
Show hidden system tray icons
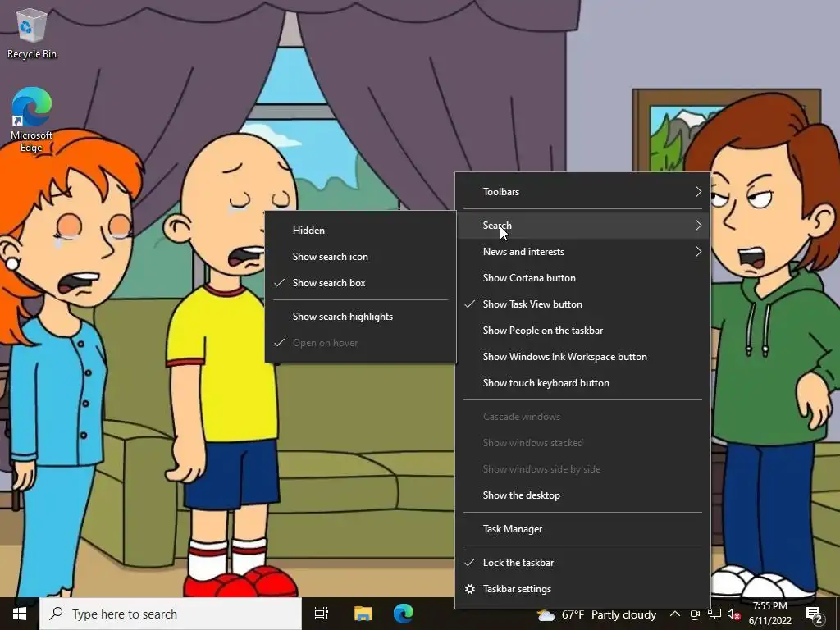click(x=675, y=614)
